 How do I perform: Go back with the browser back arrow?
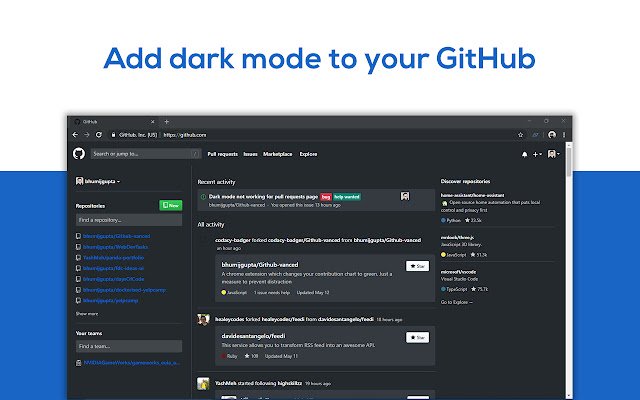pos(75,135)
